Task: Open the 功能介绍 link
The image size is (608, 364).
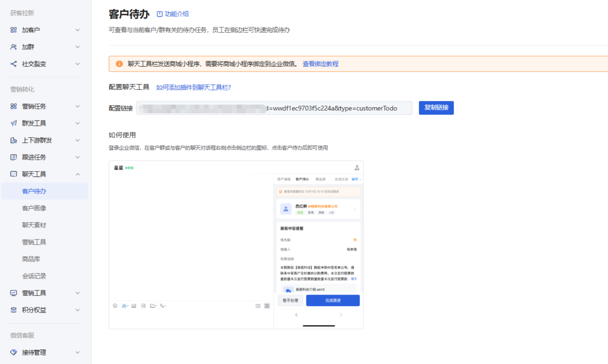Action: click(x=173, y=14)
